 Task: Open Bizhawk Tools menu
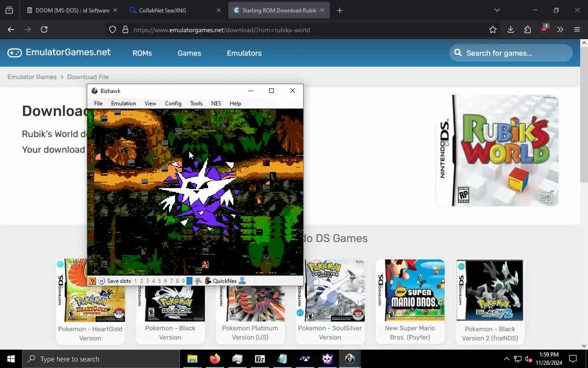(x=196, y=103)
